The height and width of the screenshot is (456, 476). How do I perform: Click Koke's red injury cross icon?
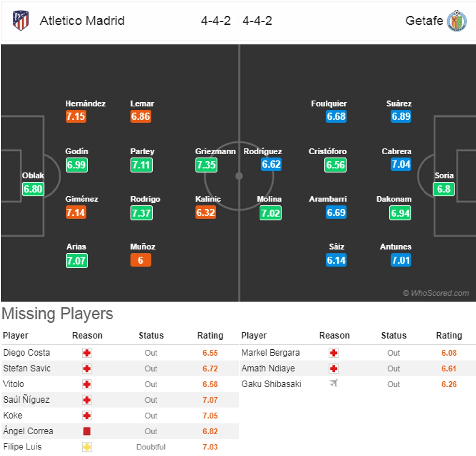(87, 416)
